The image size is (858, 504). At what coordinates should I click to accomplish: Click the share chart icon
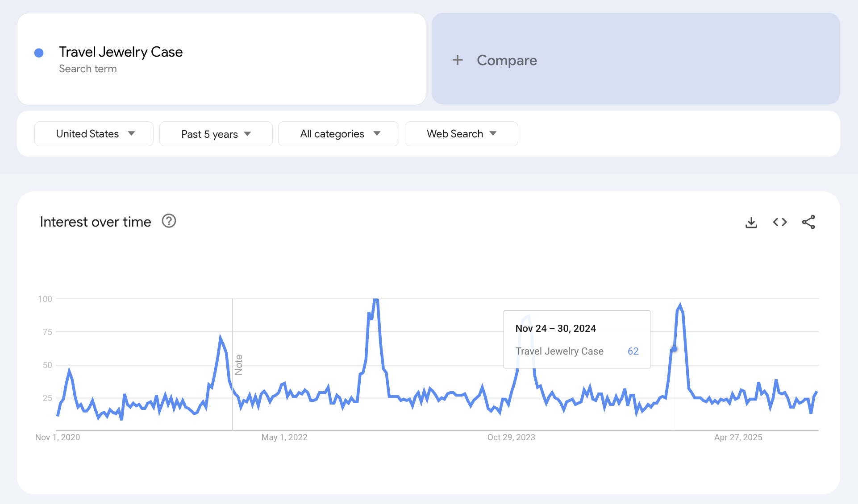click(808, 222)
